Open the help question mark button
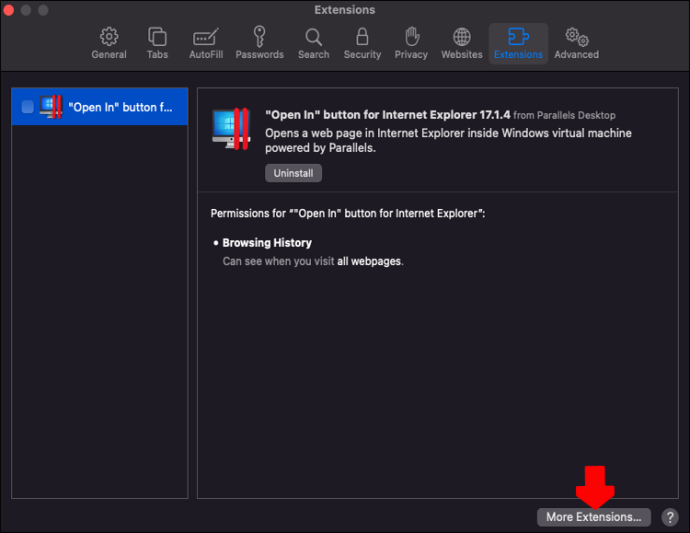Screen dimensions: 690x533 pos(670,517)
